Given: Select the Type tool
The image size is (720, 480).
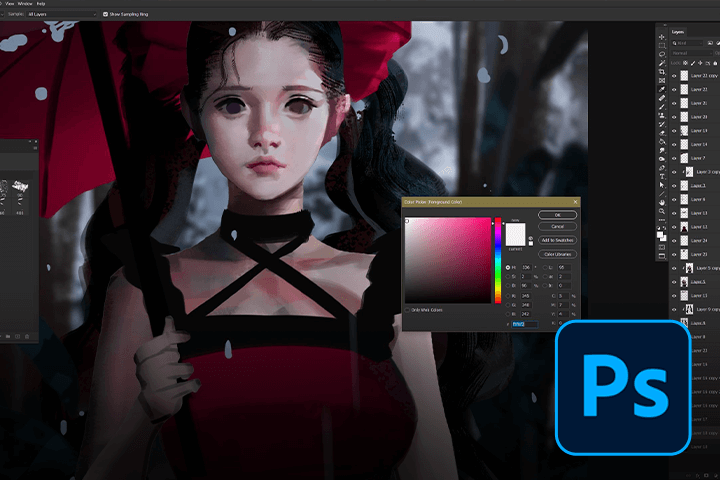Looking at the screenshot, I should [662, 176].
